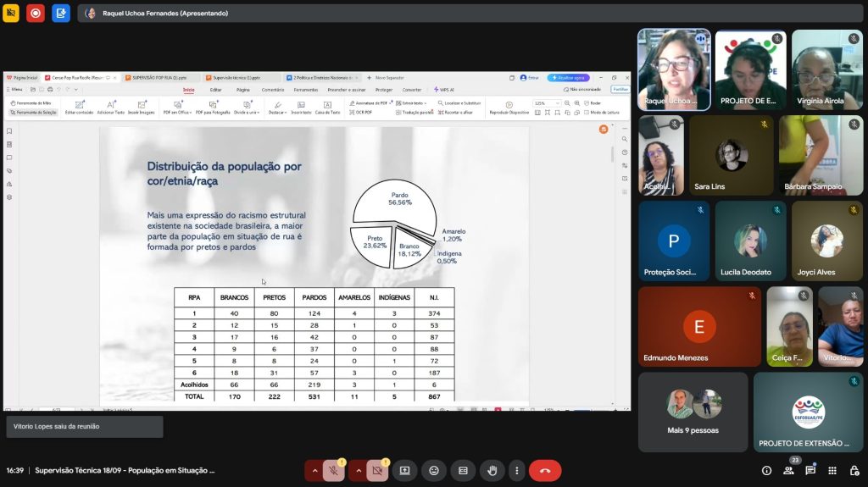
Task: Click the red leave call button
Action: click(x=545, y=470)
